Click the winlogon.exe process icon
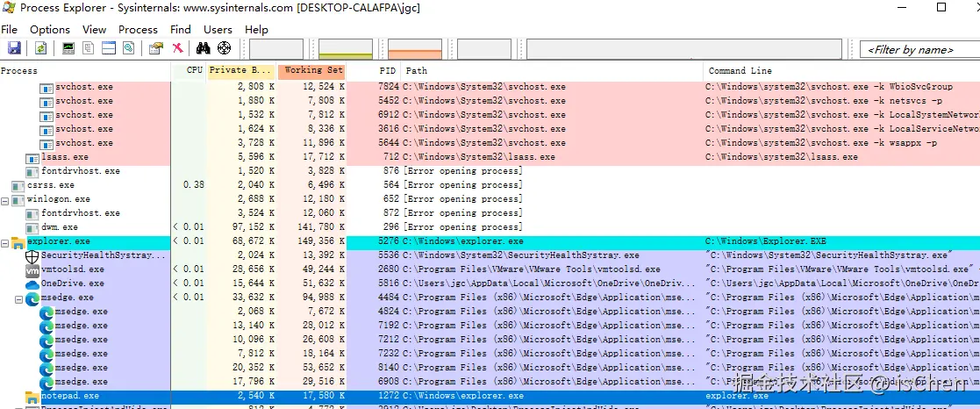980x409 pixels. (x=18, y=199)
